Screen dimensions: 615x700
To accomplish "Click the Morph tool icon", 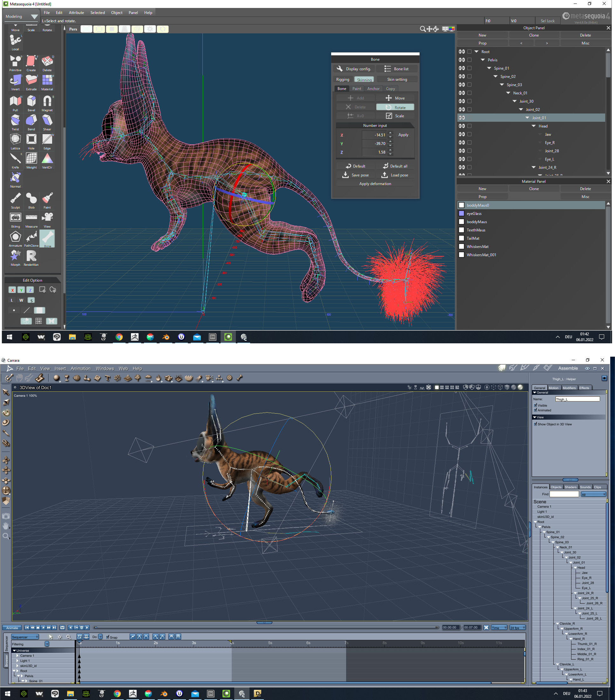I will pyautogui.click(x=15, y=257).
